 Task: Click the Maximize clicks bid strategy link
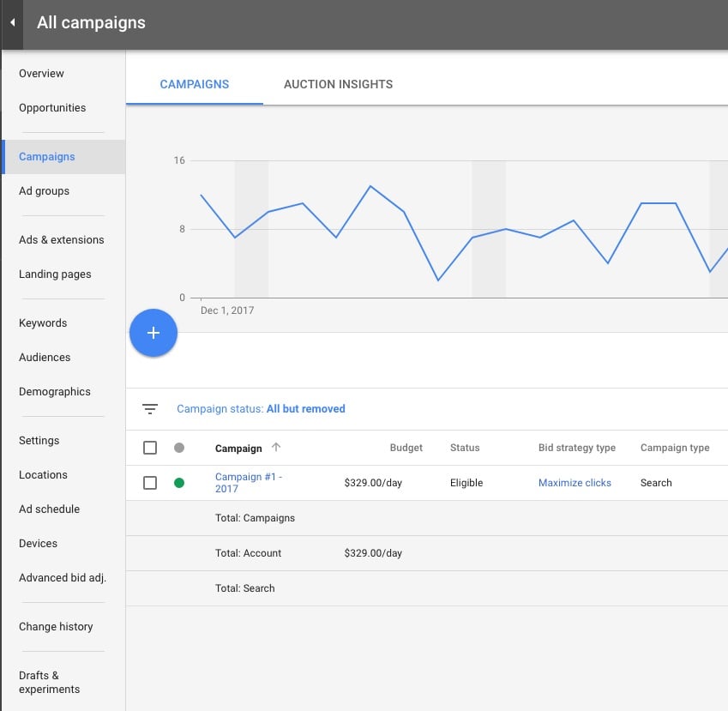click(x=575, y=483)
